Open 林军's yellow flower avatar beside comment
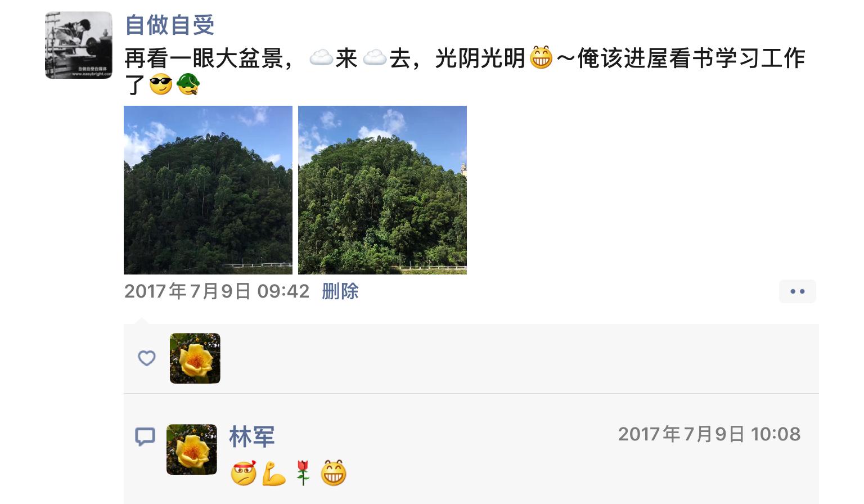 coord(192,449)
